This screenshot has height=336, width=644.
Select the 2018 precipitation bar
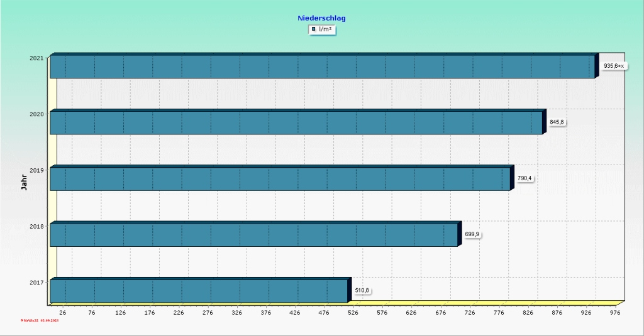[253, 235]
